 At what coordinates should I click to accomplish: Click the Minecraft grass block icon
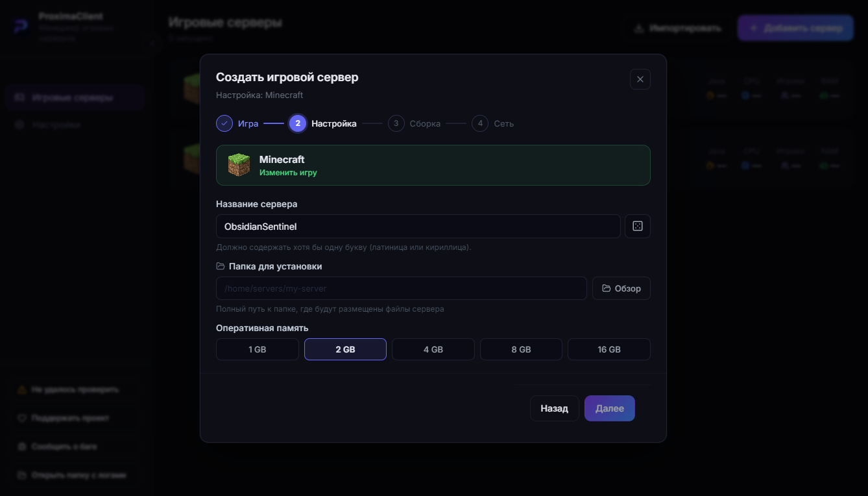(239, 165)
